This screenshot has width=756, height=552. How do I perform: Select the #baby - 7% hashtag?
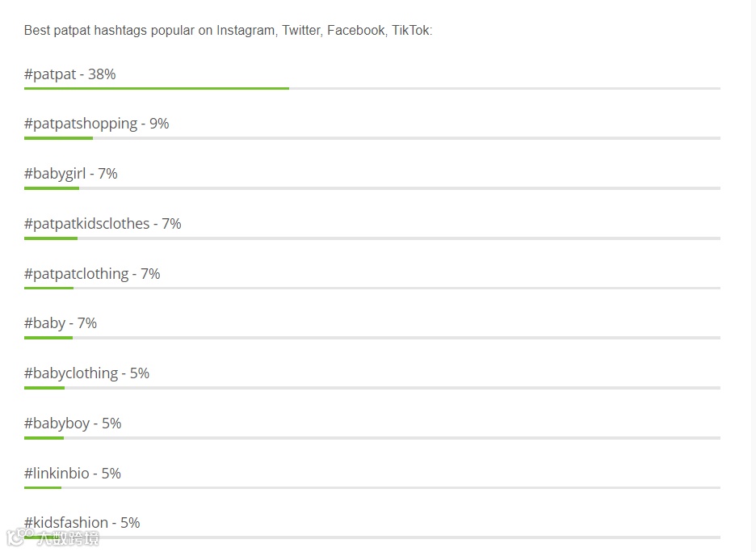point(61,323)
